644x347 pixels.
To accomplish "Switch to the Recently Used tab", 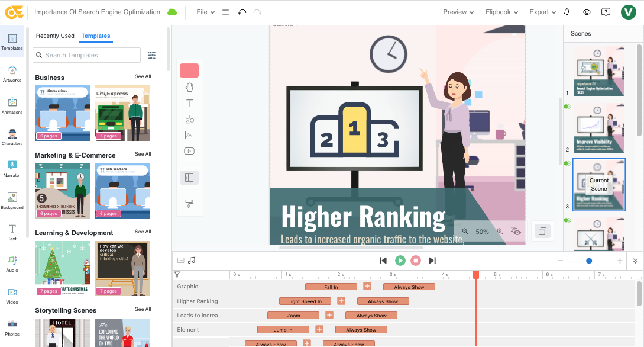I will [55, 36].
